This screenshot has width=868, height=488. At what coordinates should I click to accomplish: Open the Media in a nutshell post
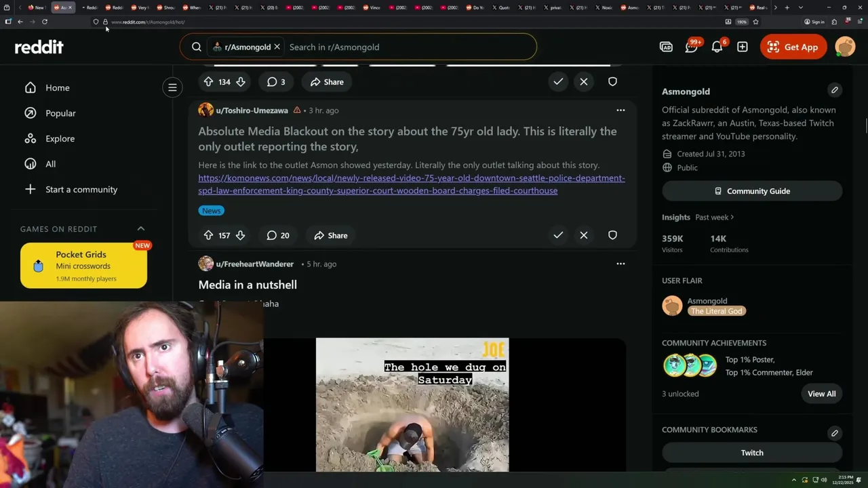[248, 285]
